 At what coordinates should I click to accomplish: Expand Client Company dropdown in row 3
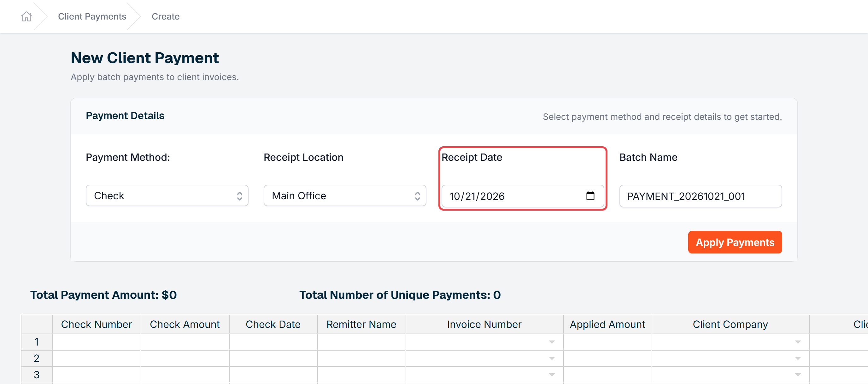coord(798,375)
